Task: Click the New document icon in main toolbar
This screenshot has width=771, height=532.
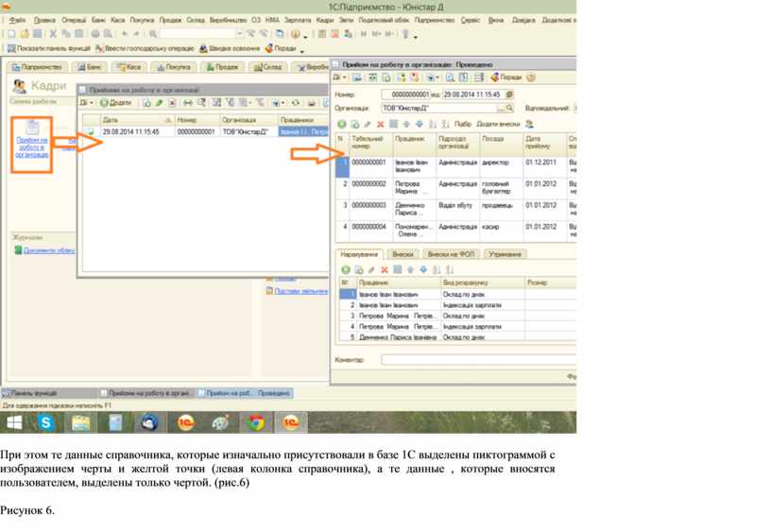Action: tap(11, 34)
